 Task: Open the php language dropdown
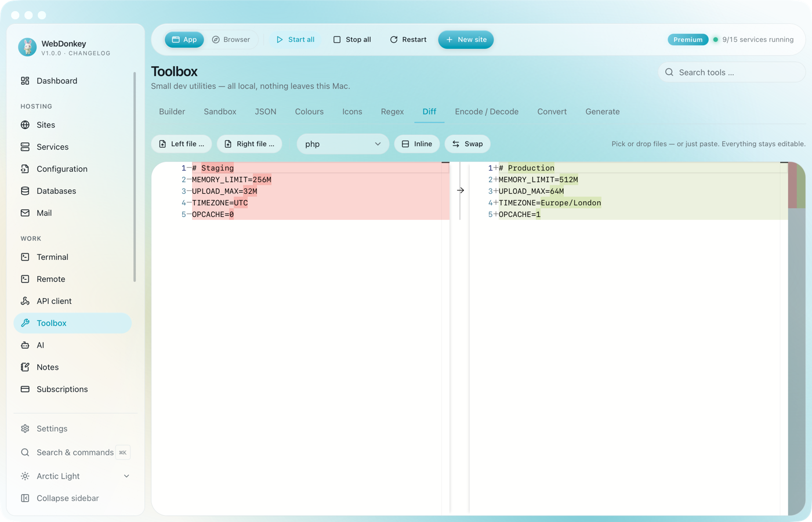point(343,144)
